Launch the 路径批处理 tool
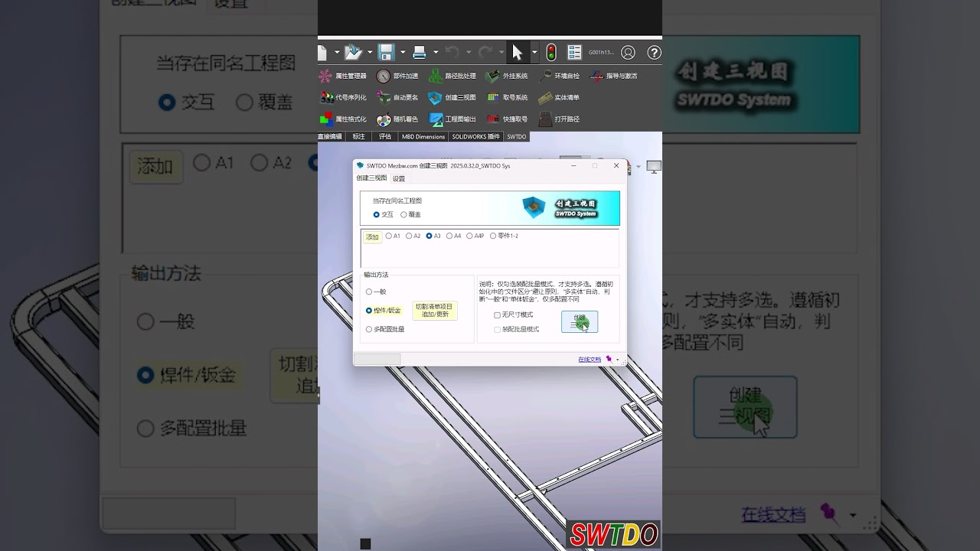Viewport: 980px width, 551px height. (452, 76)
